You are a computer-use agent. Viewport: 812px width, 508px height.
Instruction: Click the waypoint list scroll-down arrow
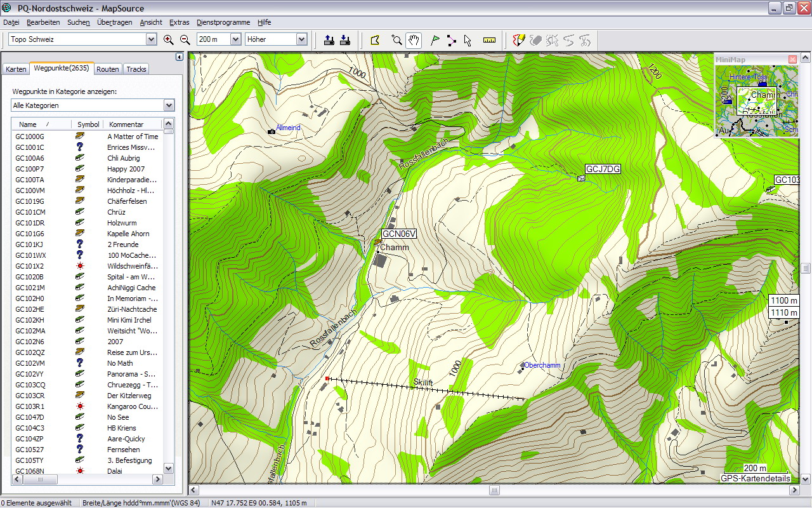pos(169,468)
